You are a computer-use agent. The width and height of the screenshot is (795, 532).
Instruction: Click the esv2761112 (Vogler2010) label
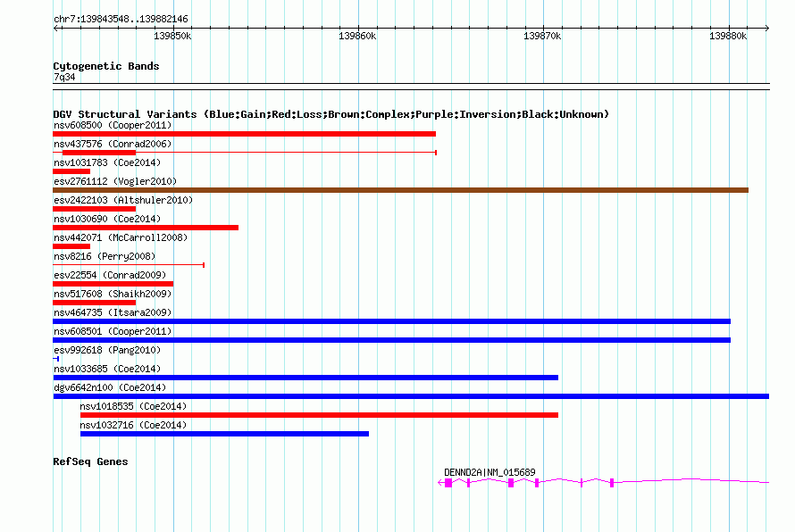tap(115, 181)
